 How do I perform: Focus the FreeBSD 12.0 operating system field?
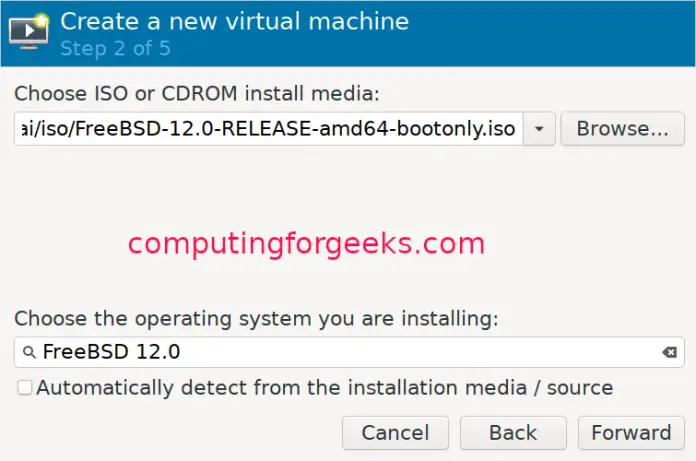tap(349, 352)
